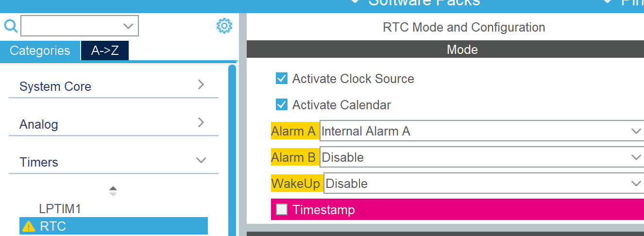Viewport: 644px width, 236px height.
Task: Select LPTIM1 in the Timers list
Action: [60, 209]
